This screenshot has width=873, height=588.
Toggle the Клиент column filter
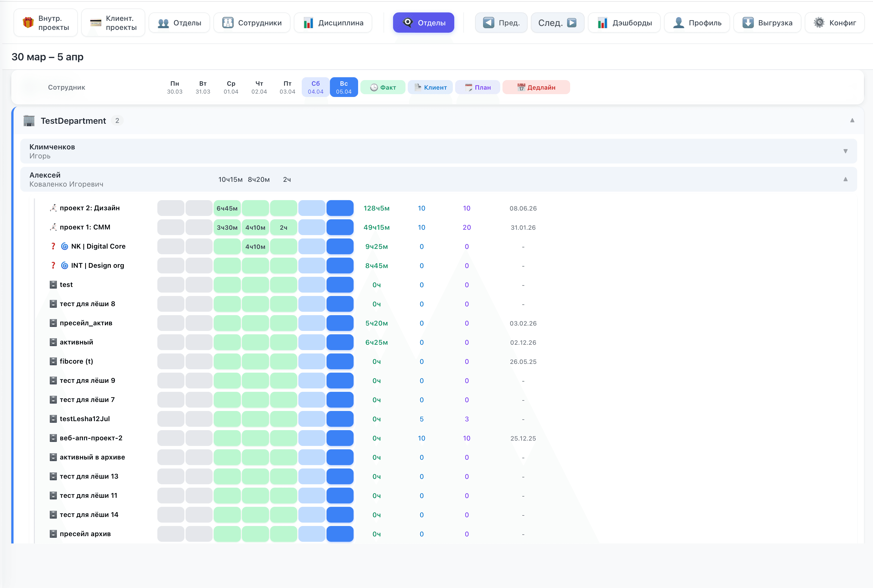(430, 87)
